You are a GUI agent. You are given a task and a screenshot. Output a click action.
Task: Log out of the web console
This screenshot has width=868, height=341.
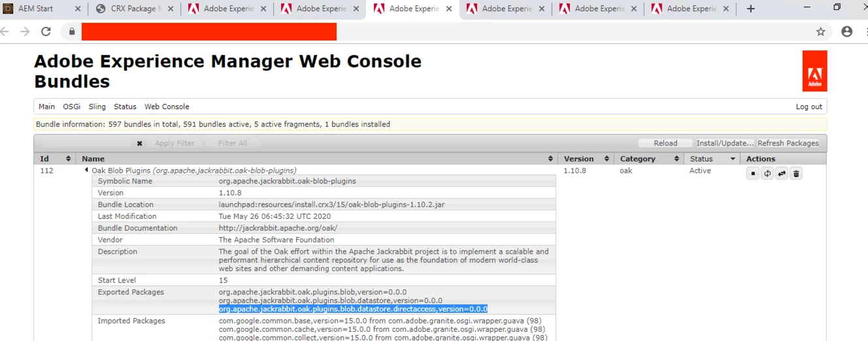809,106
